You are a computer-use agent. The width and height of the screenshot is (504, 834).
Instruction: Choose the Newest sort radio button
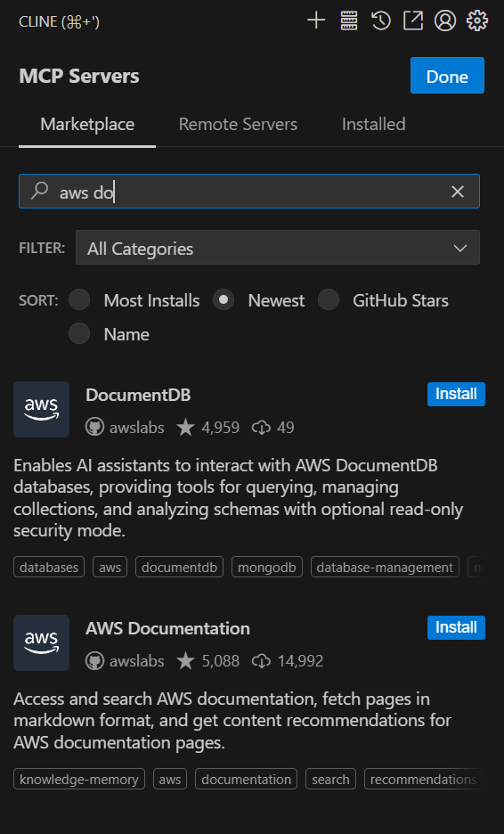pos(224,300)
